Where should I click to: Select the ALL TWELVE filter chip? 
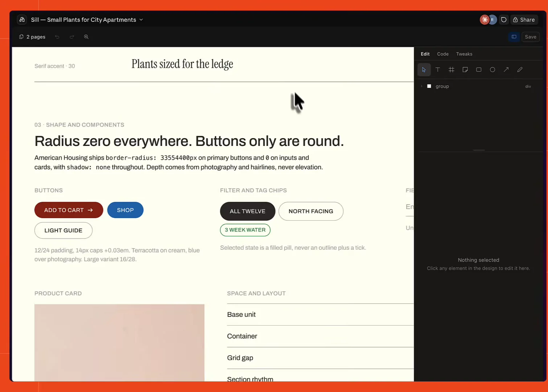click(248, 211)
